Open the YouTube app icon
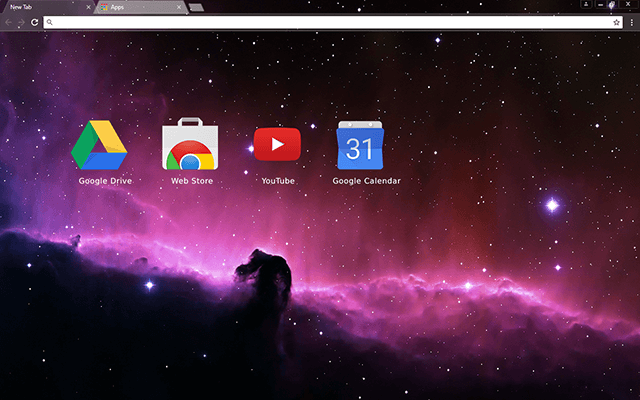640x400 pixels. (277, 145)
